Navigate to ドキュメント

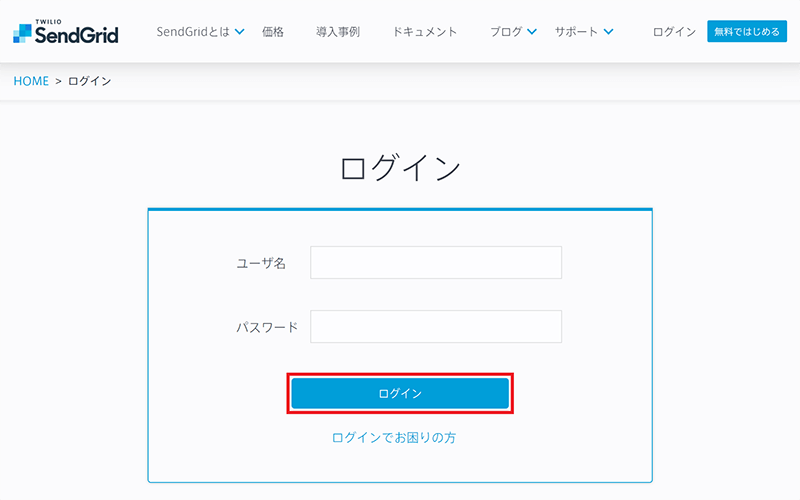[425, 32]
